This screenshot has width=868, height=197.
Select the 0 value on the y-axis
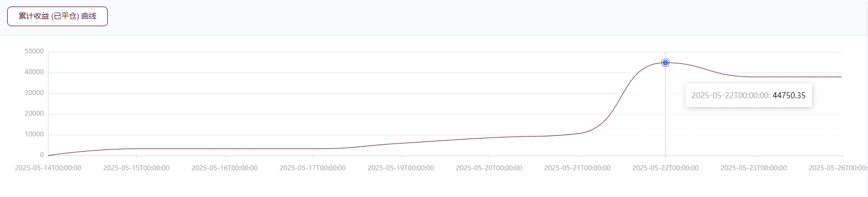pyautogui.click(x=42, y=155)
